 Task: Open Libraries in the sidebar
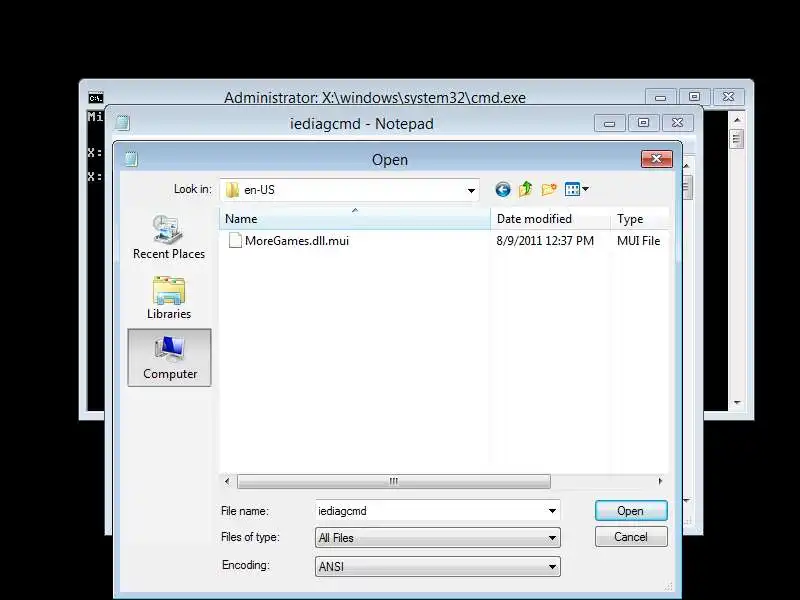click(x=169, y=297)
